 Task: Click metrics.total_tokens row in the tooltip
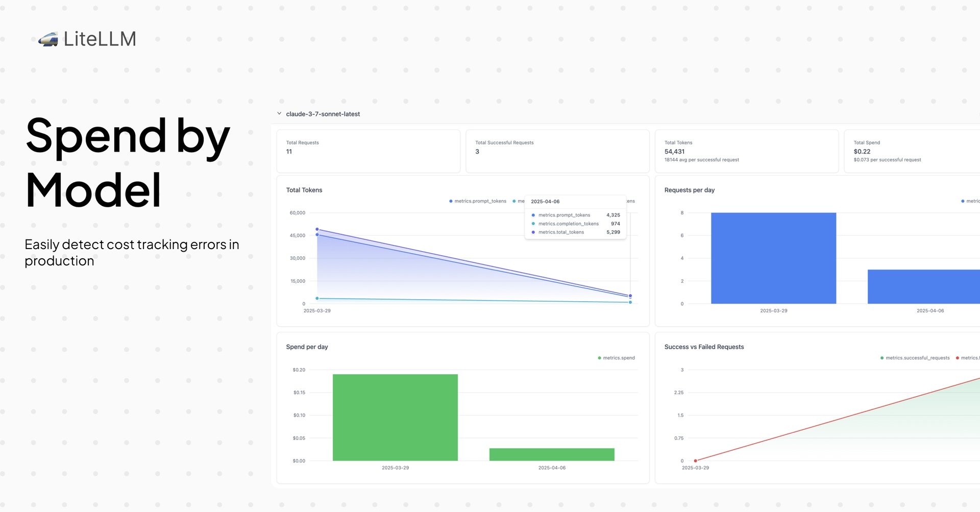coord(575,232)
